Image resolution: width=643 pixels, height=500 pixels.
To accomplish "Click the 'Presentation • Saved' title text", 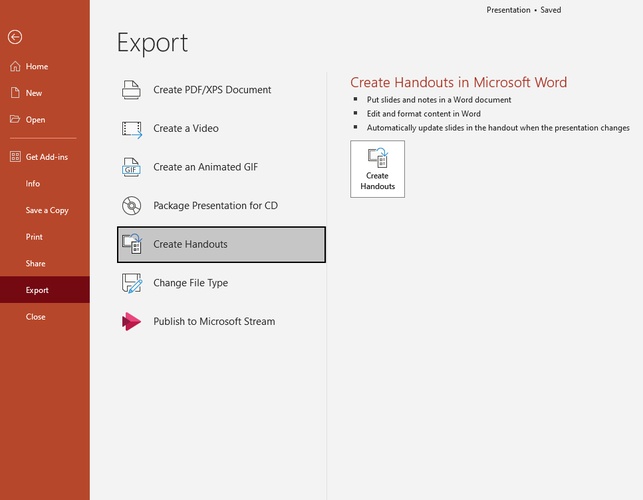I will [x=524, y=10].
